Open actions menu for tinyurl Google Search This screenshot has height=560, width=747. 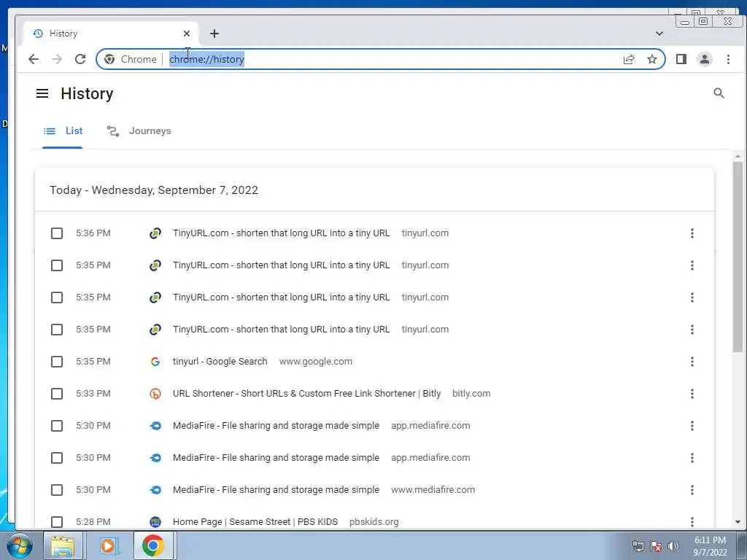click(692, 362)
